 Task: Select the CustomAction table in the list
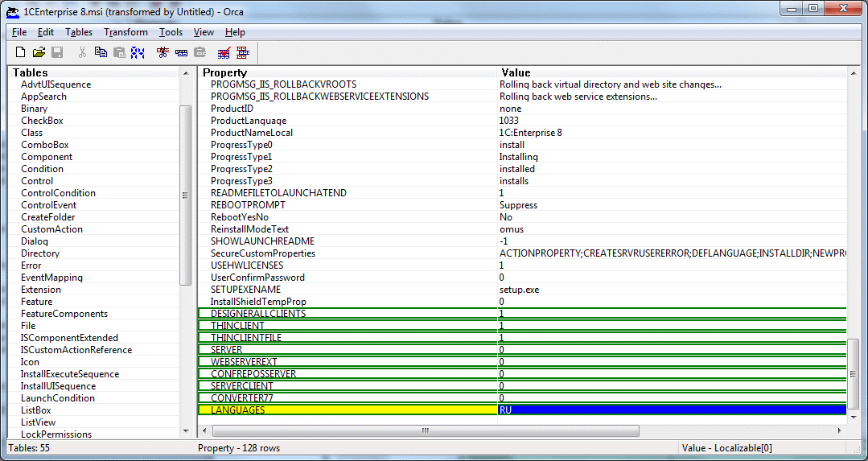51,229
